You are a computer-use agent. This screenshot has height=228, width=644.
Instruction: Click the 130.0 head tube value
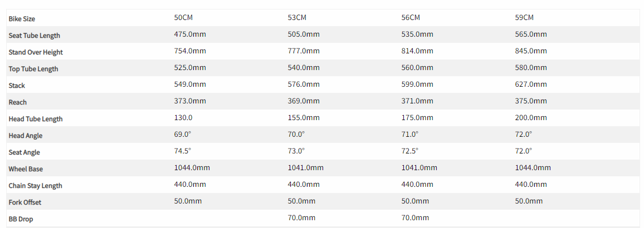[183, 117]
